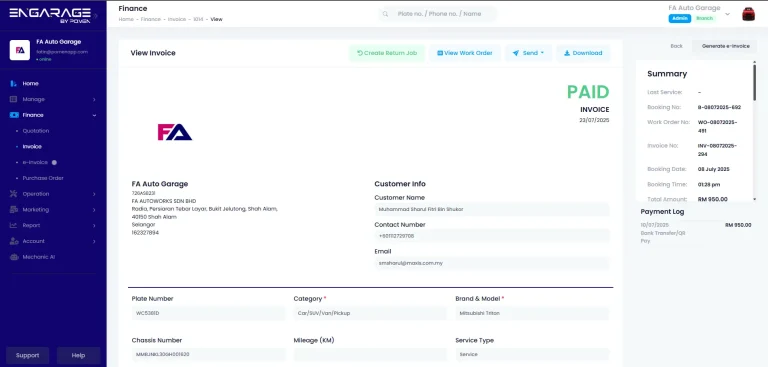768x367 pixels.
Task: Expand the Manage submenu chevron
Action: [x=94, y=99]
